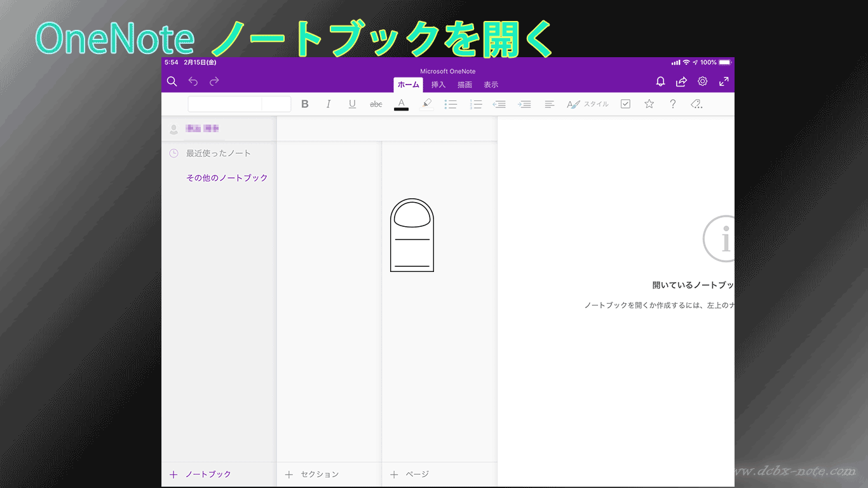Increase the paragraph indent

(524, 104)
